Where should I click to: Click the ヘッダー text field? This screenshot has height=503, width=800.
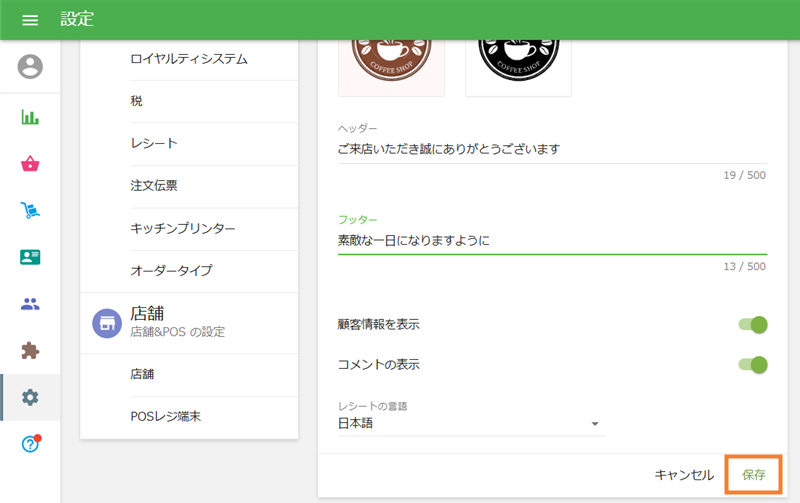553,149
